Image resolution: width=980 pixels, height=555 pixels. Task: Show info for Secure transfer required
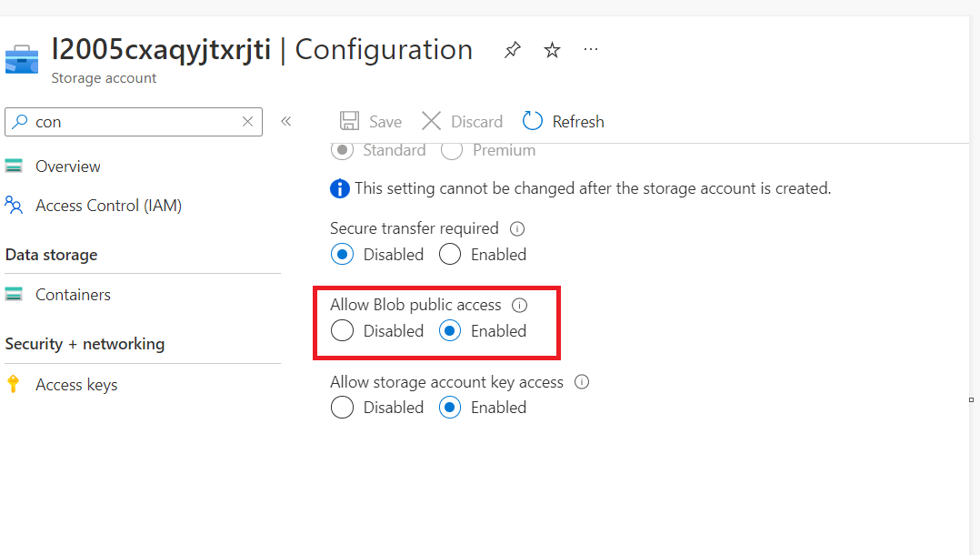coord(517,228)
